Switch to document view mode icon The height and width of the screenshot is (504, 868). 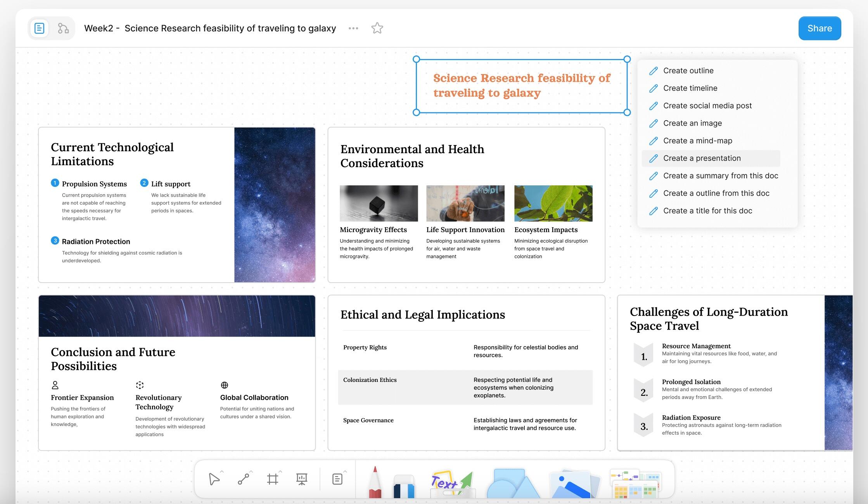[40, 28]
